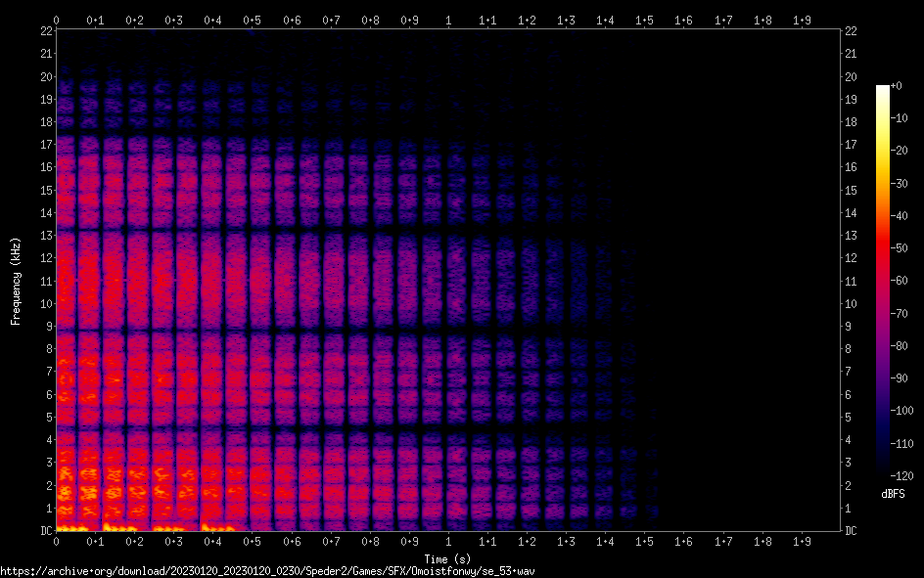Click the "Frequency (kHz)" axis label
The height and width of the screenshot is (578, 924).
16,281
